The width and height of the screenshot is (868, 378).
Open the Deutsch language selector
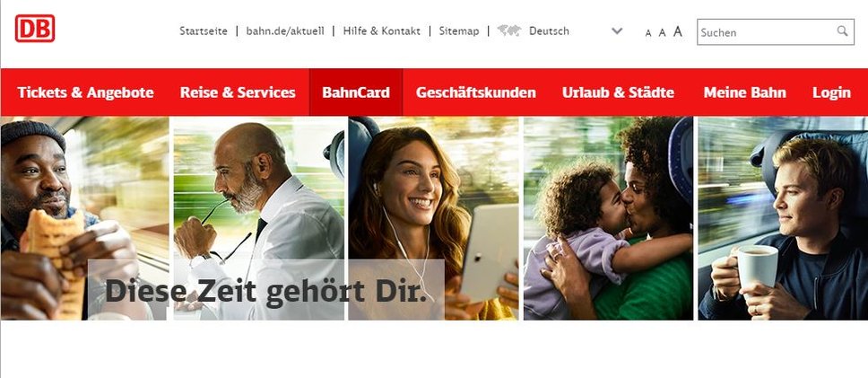click(x=549, y=31)
